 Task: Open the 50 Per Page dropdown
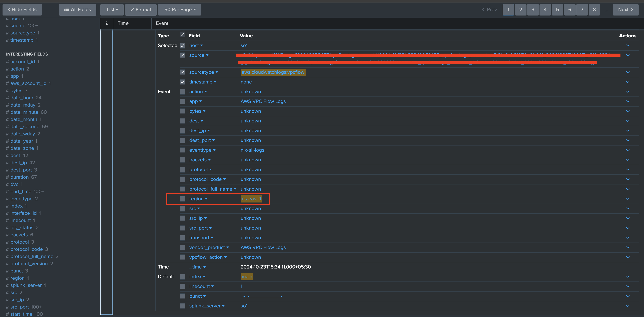click(179, 10)
